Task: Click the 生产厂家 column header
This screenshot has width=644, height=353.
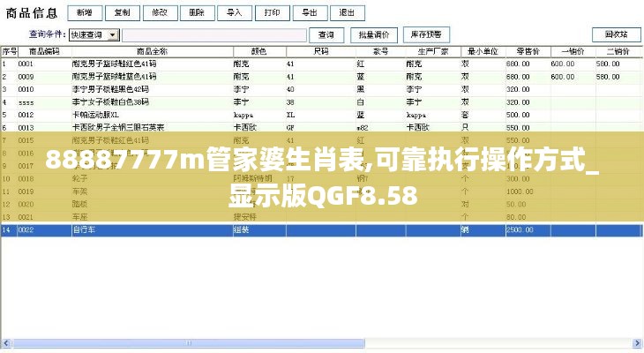Action: [429, 51]
